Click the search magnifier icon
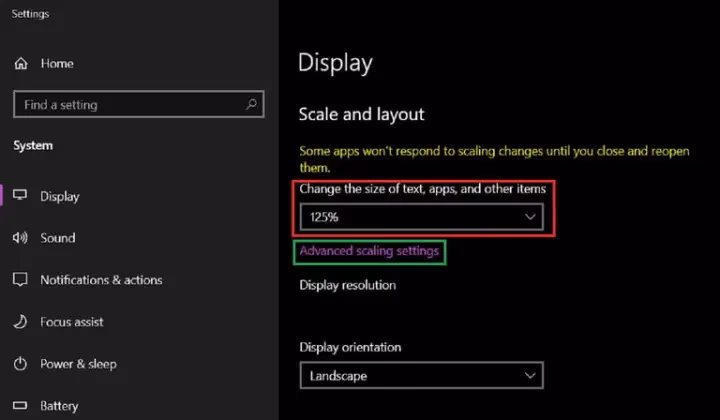Image resolution: width=720 pixels, height=420 pixels. coord(251,104)
